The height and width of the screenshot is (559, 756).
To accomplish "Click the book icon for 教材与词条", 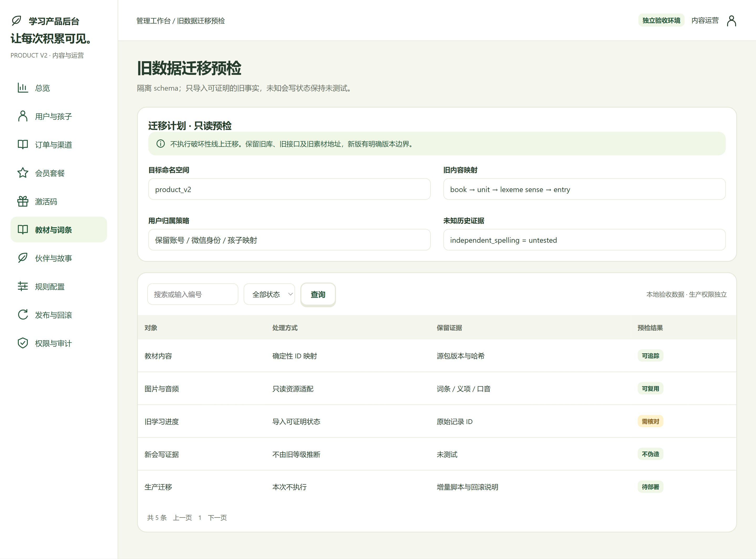I will [23, 230].
